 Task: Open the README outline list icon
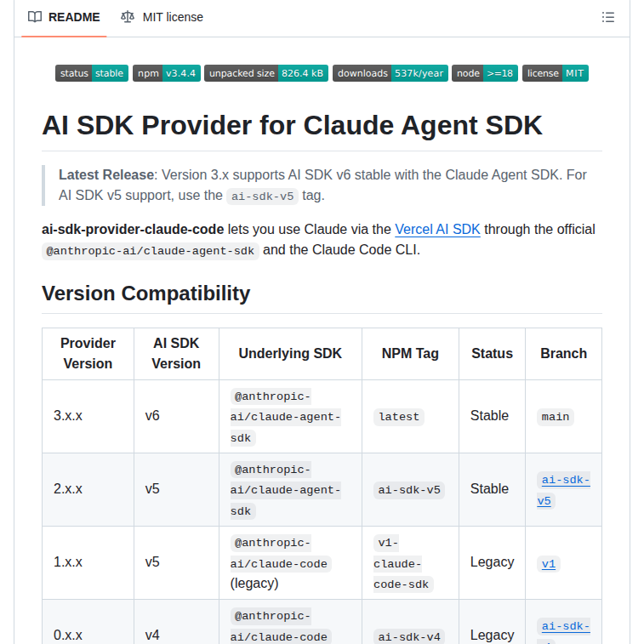click(x=608, y=17)
